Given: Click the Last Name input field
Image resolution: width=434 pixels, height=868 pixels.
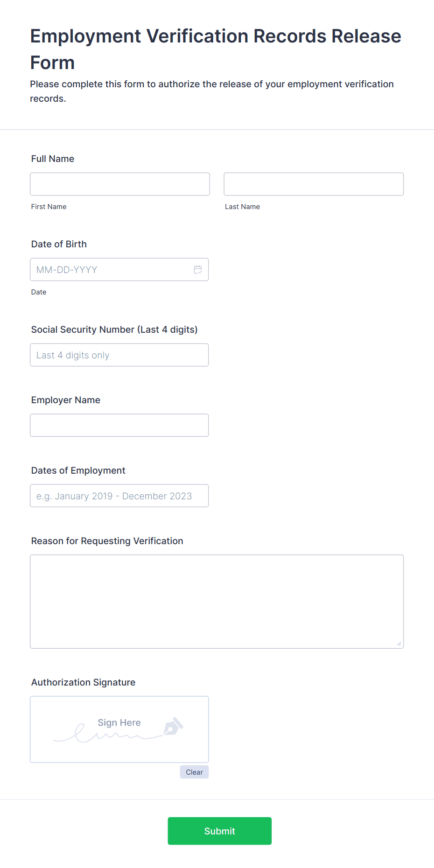Looking at the screenshot, I should [x=314, y=184].
